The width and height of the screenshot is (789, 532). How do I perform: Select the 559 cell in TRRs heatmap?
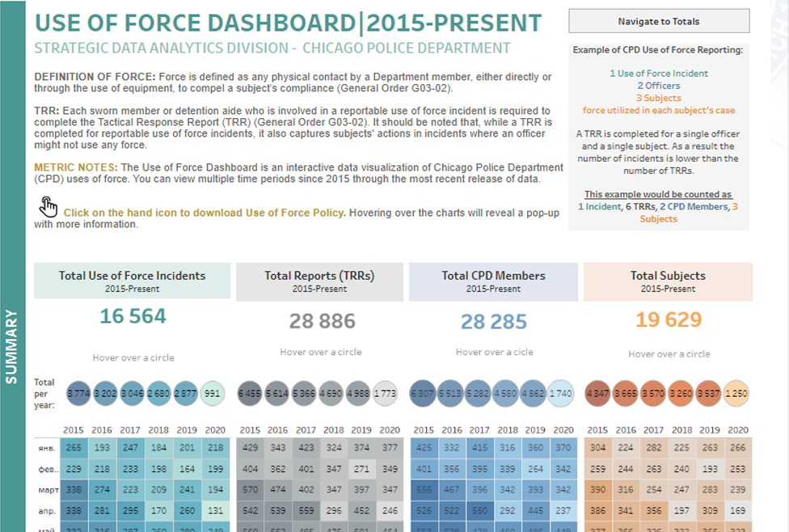[306, 510]
